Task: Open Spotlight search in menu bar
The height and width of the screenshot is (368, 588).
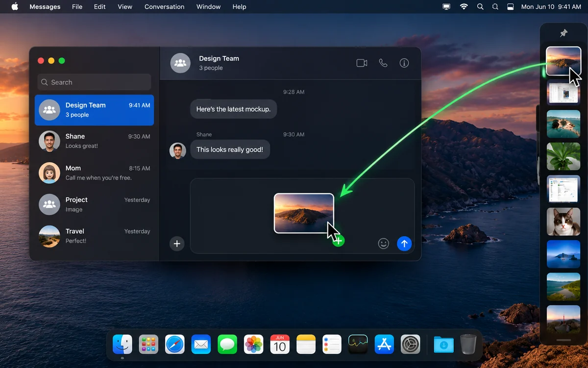Action: (x=480, y=7)
